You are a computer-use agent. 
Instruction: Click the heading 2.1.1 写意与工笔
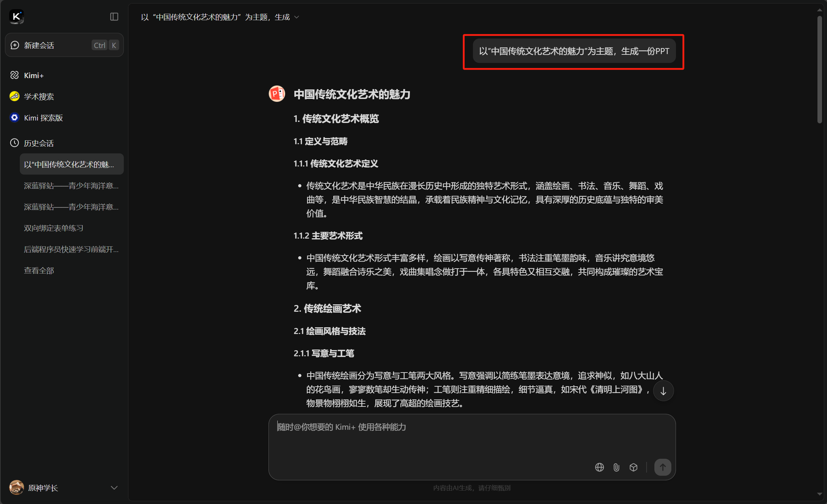click(324, 353)
